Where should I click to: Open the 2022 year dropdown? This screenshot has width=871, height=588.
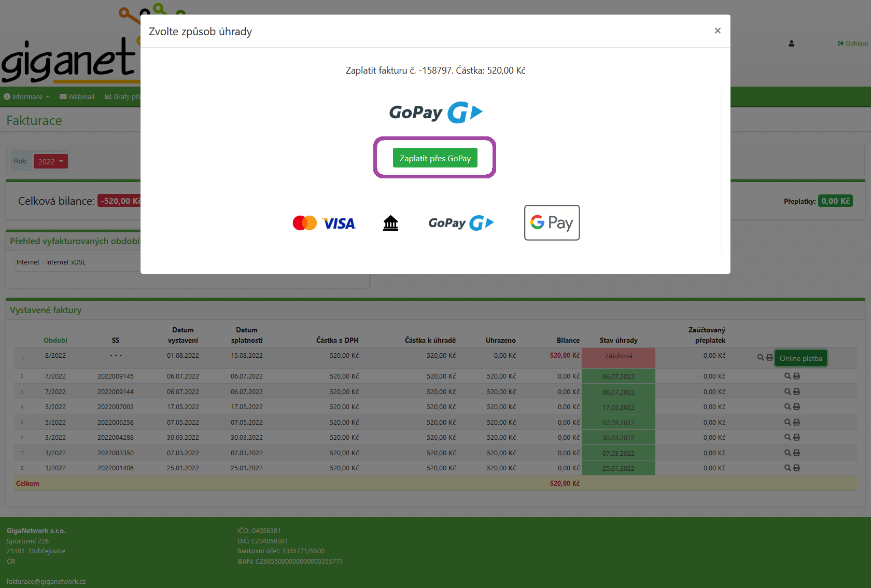click(50, 161)
